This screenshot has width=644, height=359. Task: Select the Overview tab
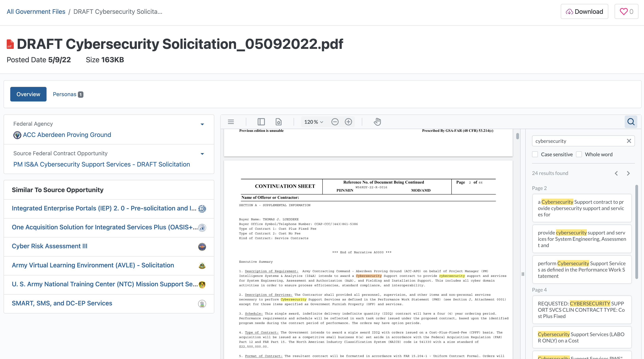coord(28,94)
